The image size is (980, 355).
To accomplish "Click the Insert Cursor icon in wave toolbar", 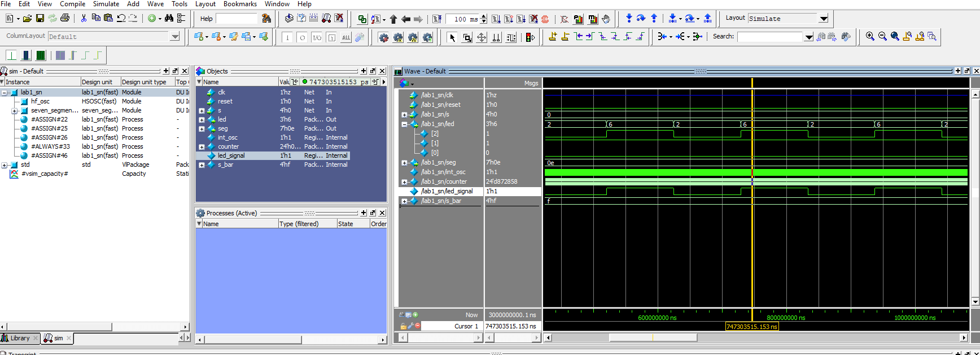I will [x=553, y=37].
